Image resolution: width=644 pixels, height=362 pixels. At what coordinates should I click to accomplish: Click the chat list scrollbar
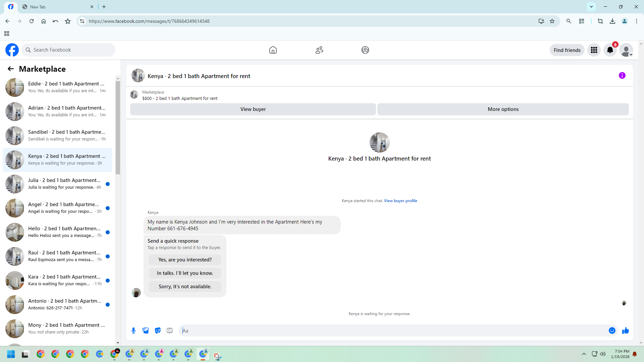click(118, 127)
